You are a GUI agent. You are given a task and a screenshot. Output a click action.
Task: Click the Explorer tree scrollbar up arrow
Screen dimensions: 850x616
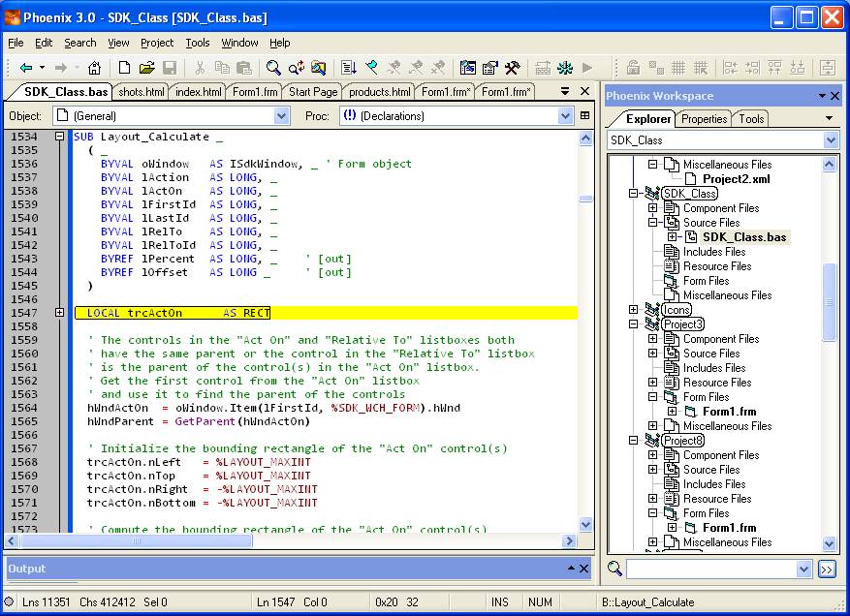830,163
